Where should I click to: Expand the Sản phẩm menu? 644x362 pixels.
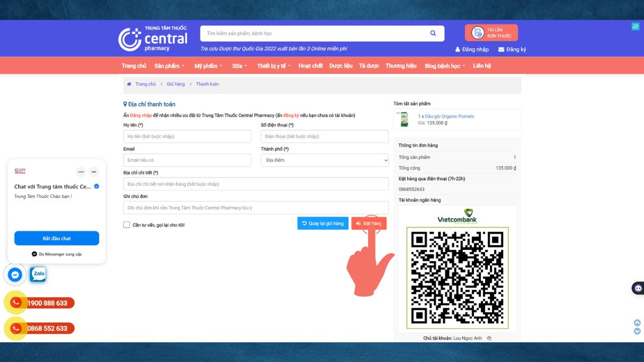[x=169, y=66]
